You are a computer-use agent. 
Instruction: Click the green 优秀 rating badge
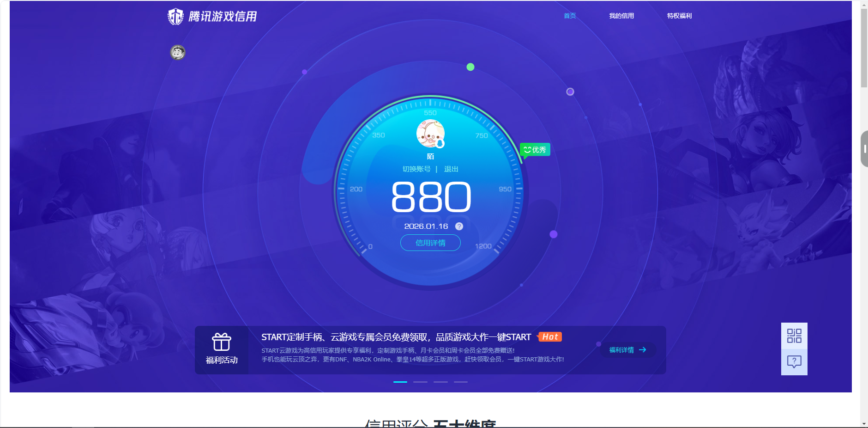tap(535, 150)
